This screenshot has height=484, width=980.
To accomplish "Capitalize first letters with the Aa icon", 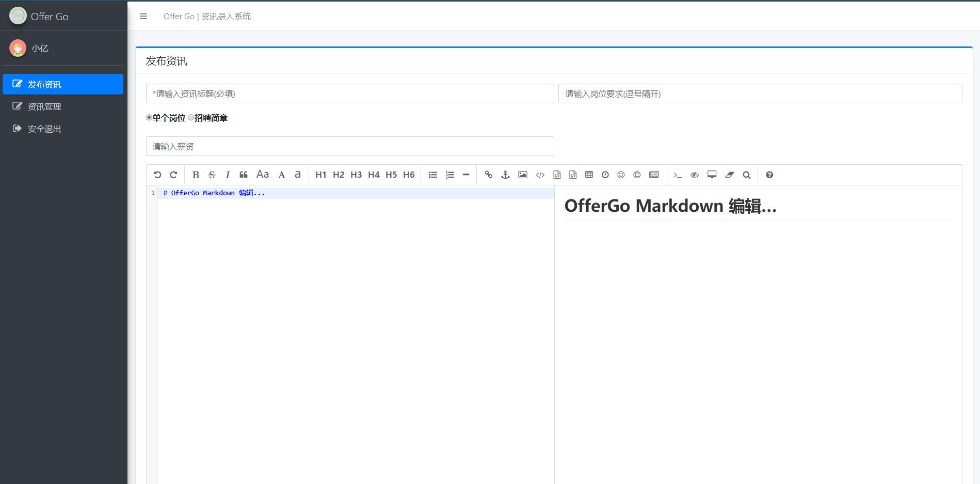I will click(263, 175).
